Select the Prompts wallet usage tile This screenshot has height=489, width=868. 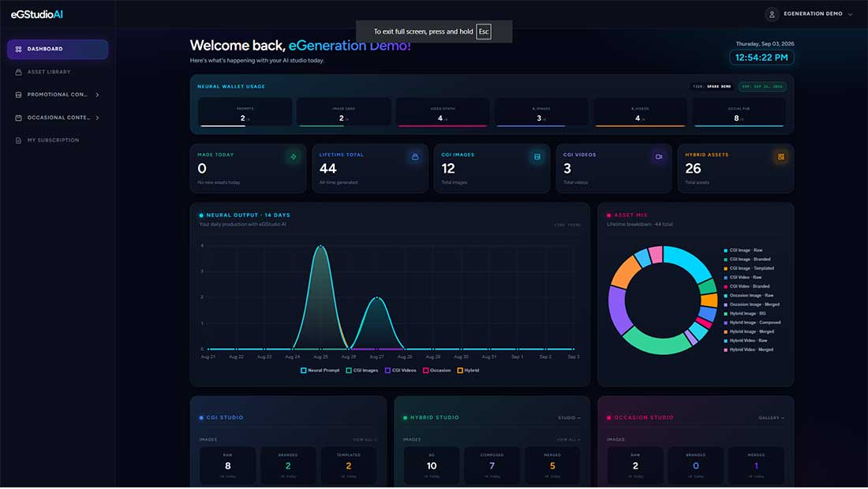(x=245, y=113)
